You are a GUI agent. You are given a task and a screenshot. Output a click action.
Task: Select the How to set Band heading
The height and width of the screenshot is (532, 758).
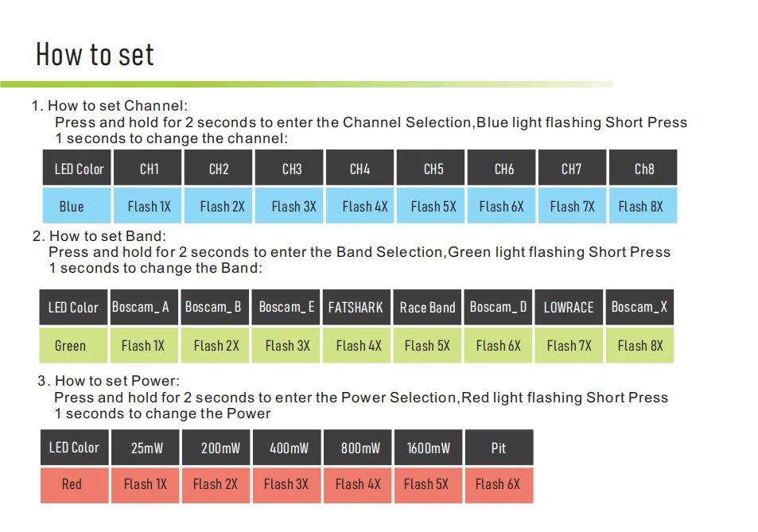pos(99,236)
